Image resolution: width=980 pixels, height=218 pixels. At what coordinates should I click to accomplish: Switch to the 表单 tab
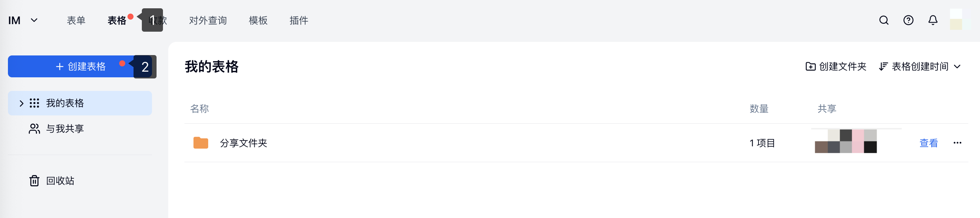pos(76,20)
